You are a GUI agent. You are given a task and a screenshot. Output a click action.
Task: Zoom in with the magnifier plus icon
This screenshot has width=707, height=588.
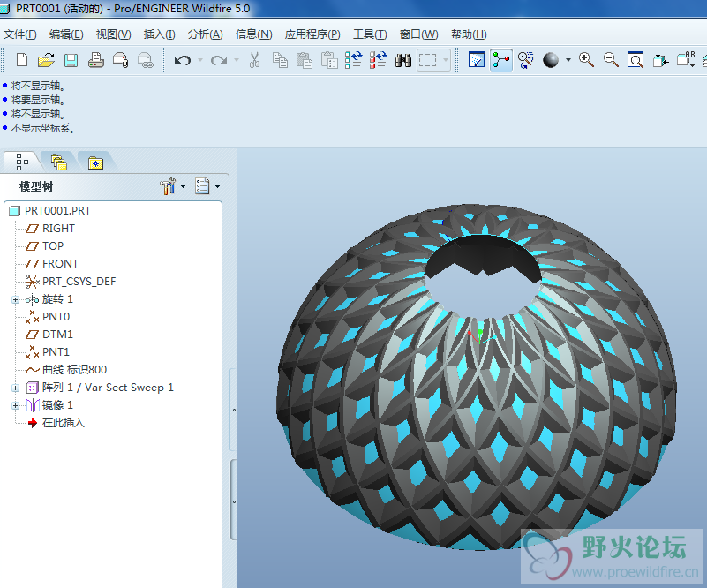586,60
